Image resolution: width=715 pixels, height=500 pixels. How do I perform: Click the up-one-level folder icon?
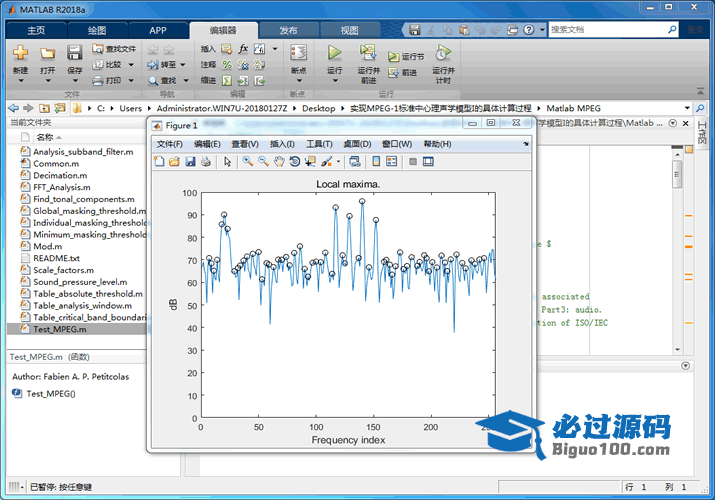[x=44, y=108]
